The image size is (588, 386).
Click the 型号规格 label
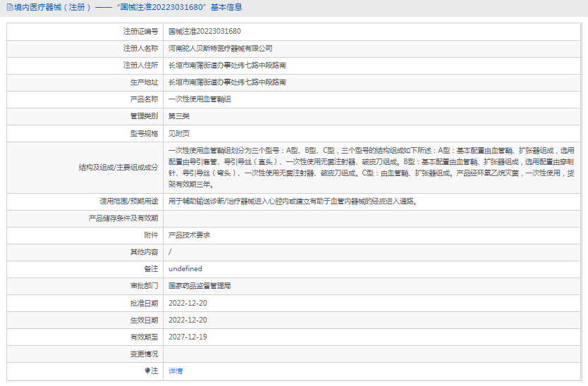click(x=144, y=133)
